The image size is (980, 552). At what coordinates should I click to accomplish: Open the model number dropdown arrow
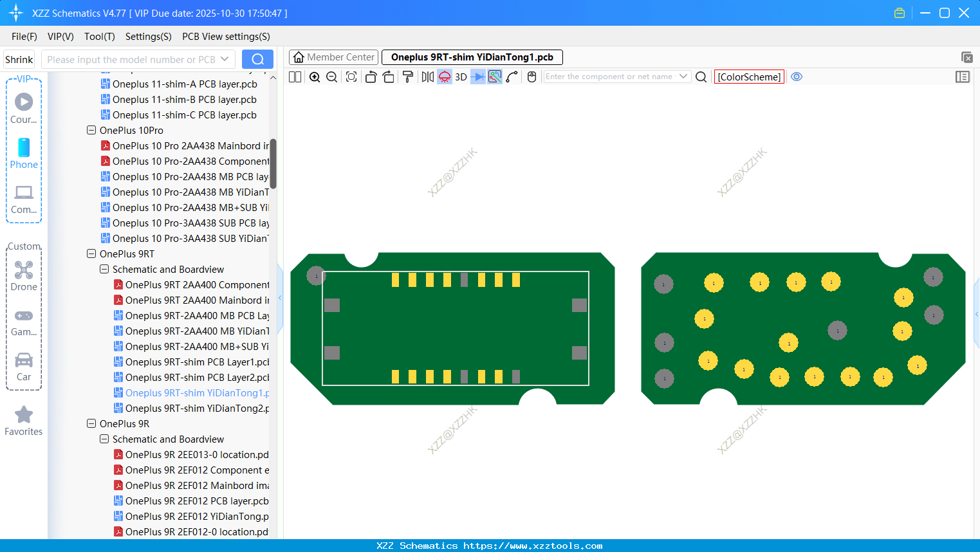point(225,59)
